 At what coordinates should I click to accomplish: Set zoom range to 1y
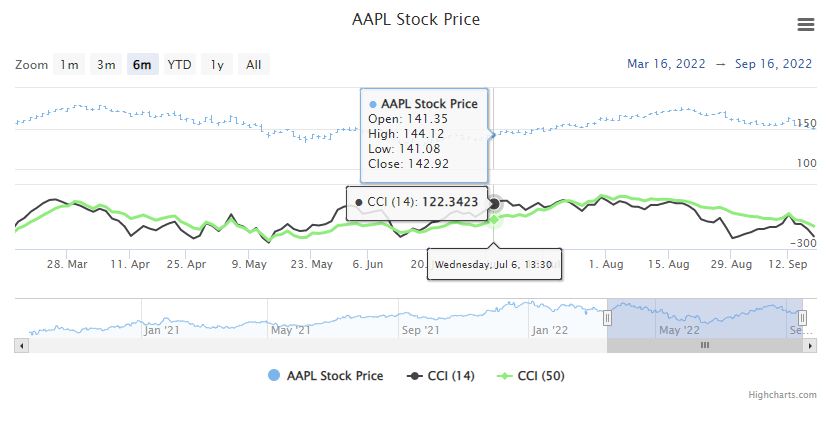216,65
